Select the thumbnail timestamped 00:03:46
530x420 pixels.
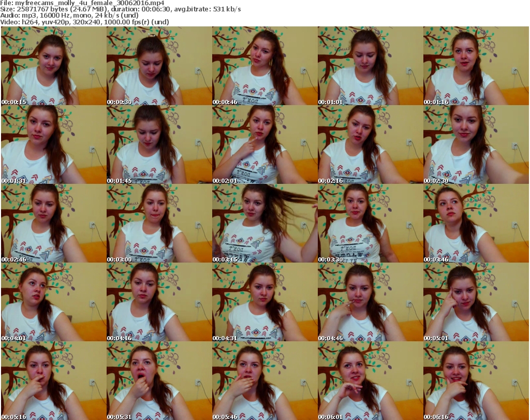(476, 224)
